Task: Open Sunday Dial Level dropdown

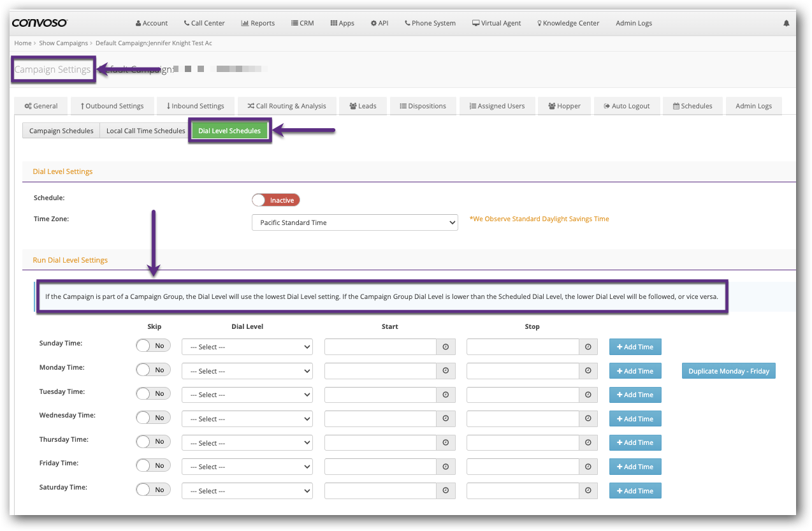Action: coord(247,347)
